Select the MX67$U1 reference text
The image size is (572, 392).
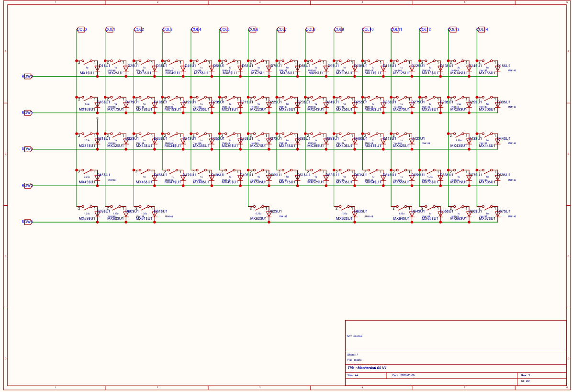click(487, 219)
